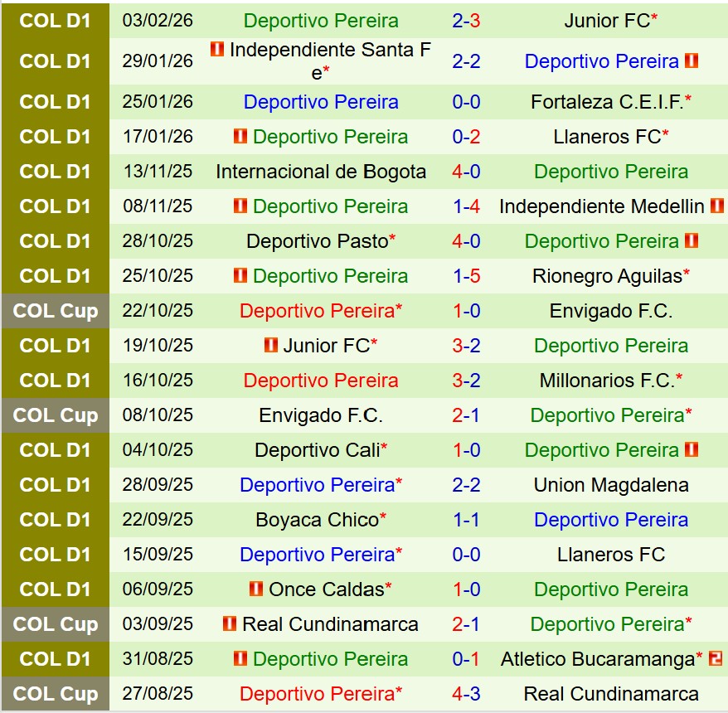Open the Envigado F.C. link on 08/10/25 row
This screenshot has height=713, width=728.
coord(321,415)
